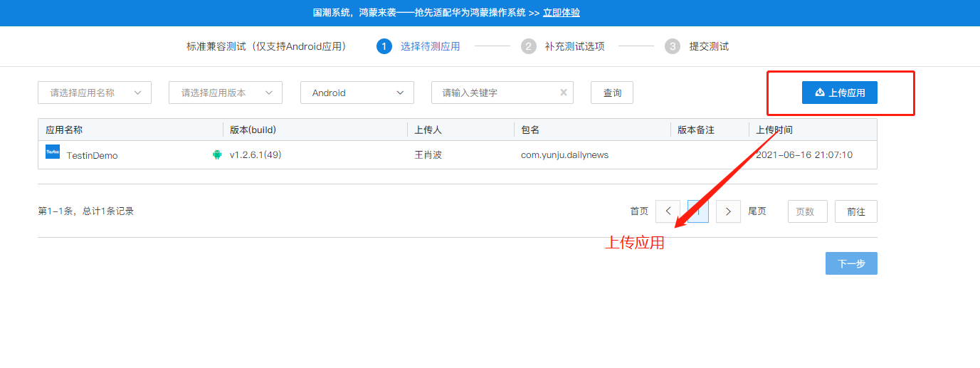Click the TestinDemo app logo icon
Image resolution: width=980 pixels, height=368 pixels.
tap(53, 152)
